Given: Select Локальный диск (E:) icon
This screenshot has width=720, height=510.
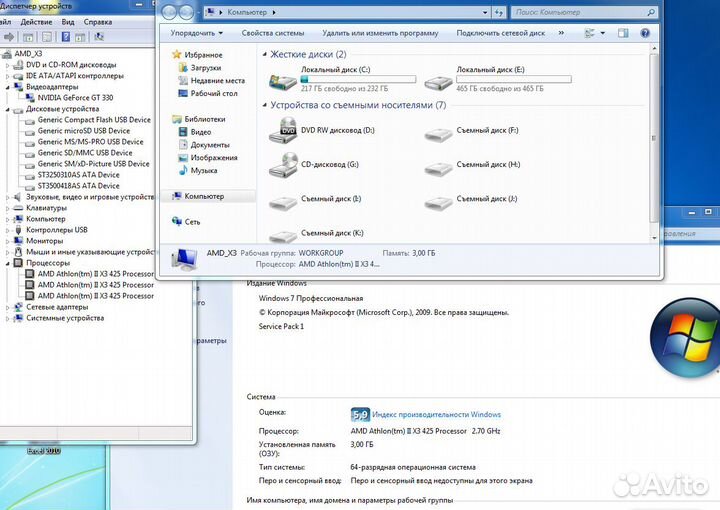Looking at the screenshot, I should [438, 83].
